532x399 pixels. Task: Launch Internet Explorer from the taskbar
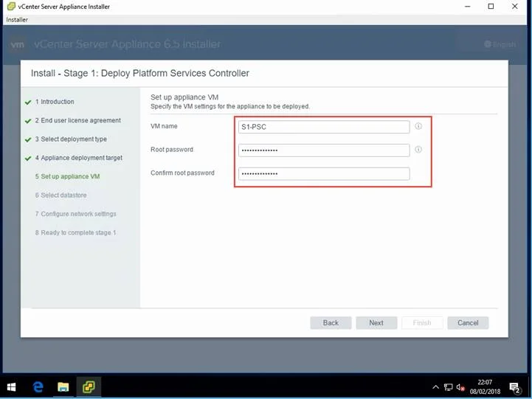coord(38,386)
